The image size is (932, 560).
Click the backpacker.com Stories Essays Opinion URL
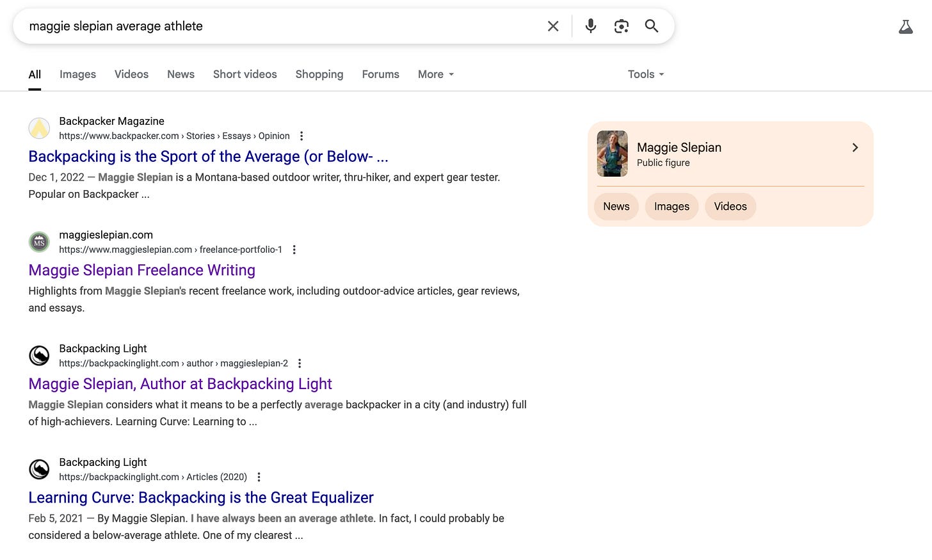pyautogui.click(x=174, y=136)
